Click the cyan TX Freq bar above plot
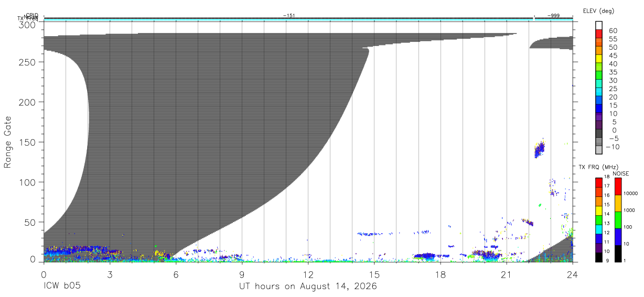Screen dimensions: 644x297 [x=308, y=20]
